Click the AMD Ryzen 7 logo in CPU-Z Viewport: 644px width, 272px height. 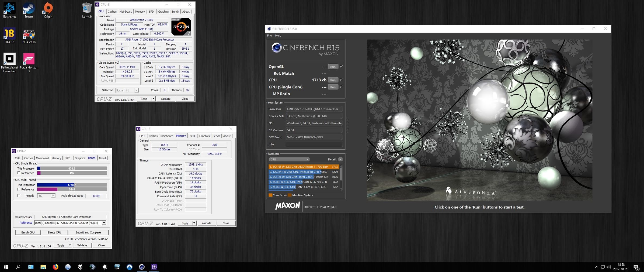[181, 26]
